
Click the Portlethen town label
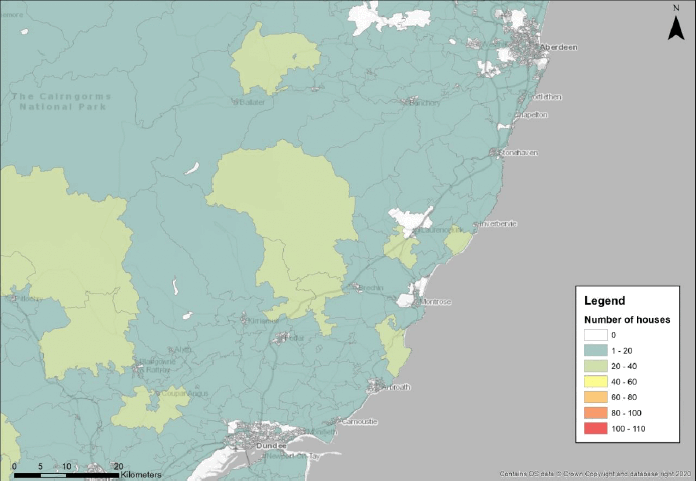[546, 97]
